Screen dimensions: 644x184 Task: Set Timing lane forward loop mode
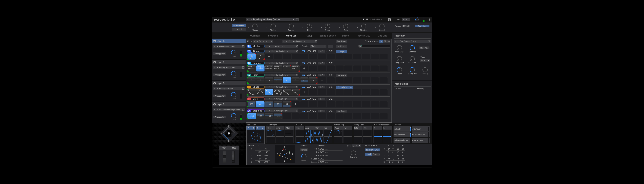click(304, 51)
